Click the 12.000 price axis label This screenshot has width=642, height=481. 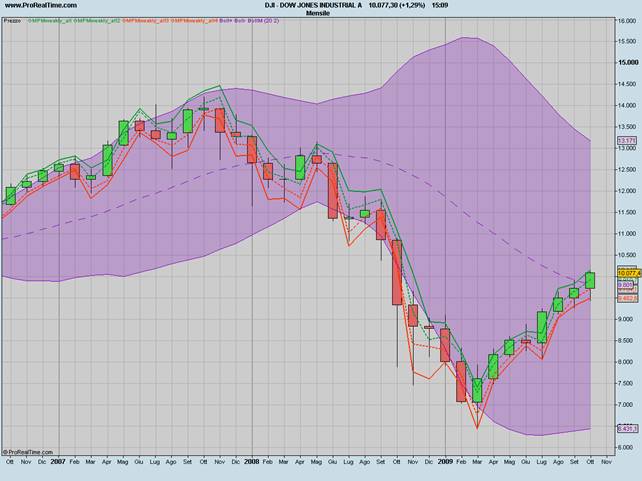628,191
